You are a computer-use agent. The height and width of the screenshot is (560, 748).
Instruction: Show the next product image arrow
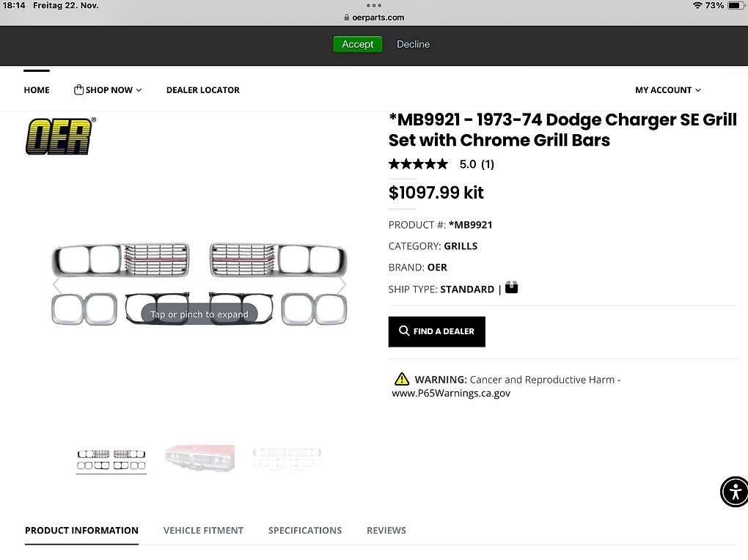[342, 285]
